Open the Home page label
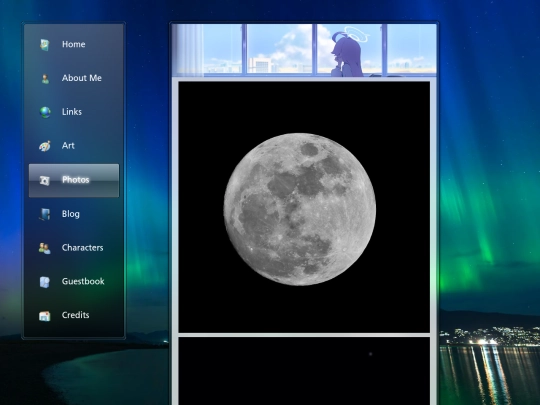540x405 pixels. point(74,44)
